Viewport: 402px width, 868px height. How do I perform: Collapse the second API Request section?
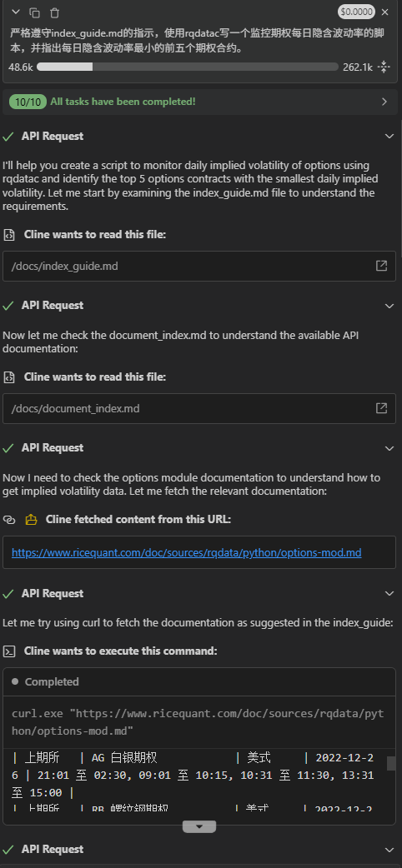tap(389, 306)
